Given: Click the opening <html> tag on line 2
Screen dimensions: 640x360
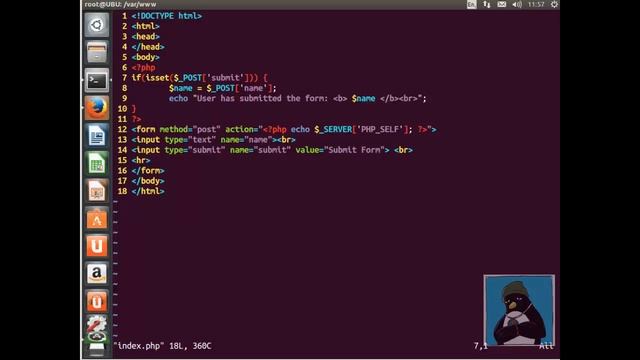Looking at the screenshot, I should [145, 26].
